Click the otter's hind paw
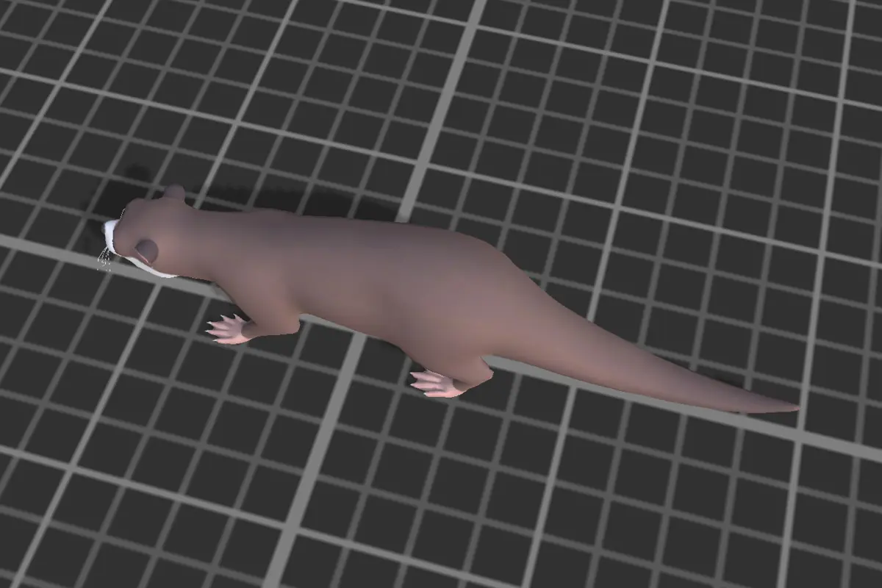 (x=437, y=384)
